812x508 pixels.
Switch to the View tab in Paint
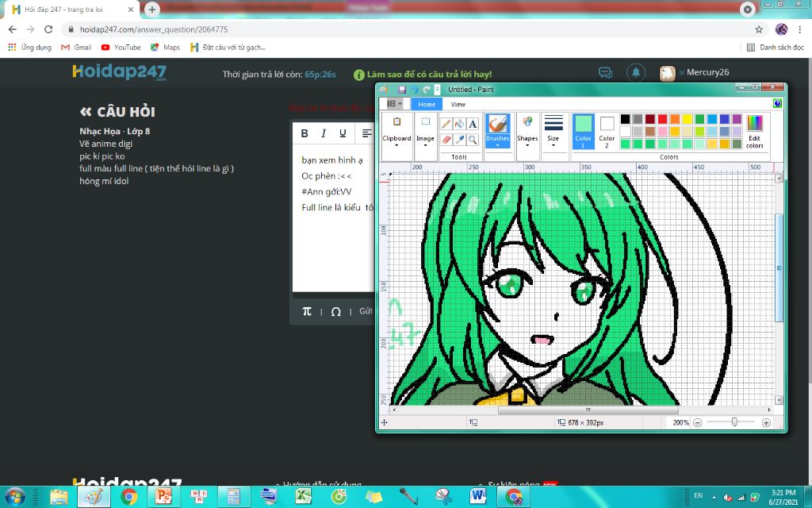[458, 104]
